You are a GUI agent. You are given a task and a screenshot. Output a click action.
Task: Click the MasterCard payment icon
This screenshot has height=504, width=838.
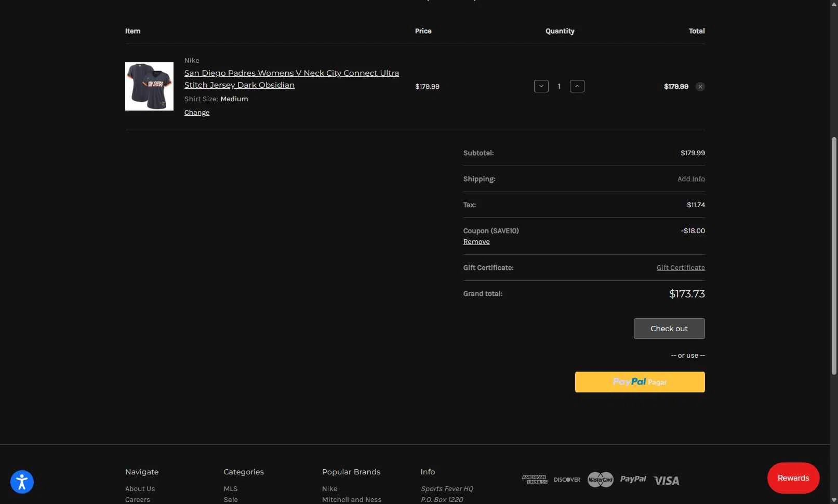pyautogui.click(x=601, y=480)
